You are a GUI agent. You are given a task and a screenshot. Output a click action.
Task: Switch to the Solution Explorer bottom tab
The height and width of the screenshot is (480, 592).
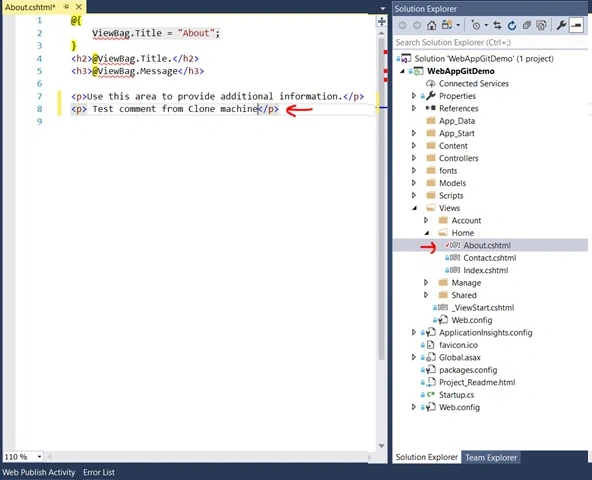point(427,457)
